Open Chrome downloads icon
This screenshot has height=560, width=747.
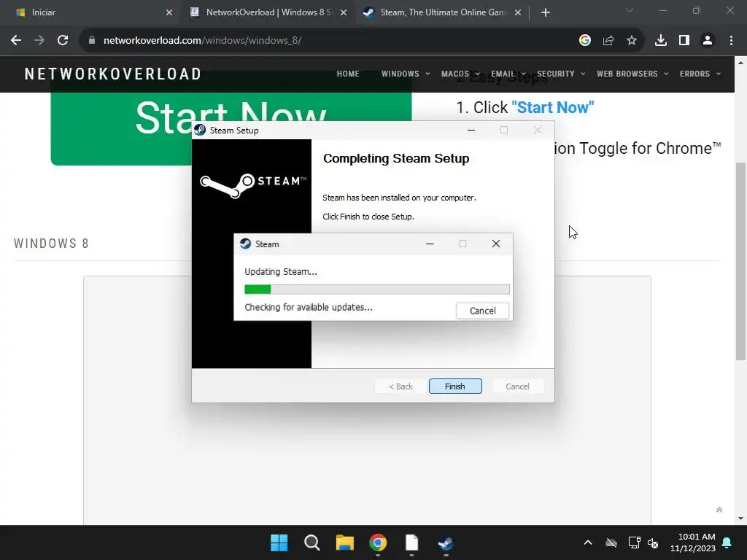[x=661, y=41]
